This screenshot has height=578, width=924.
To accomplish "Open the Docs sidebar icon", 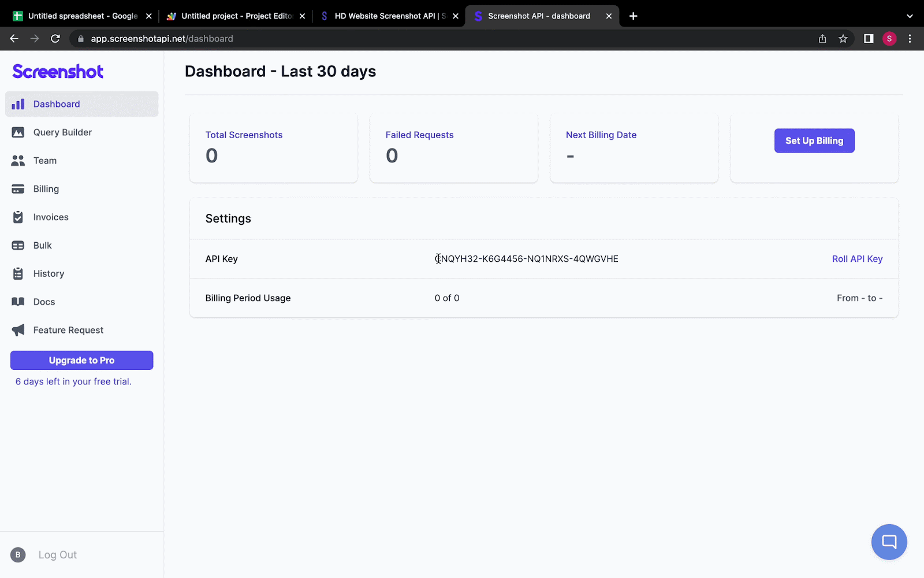I will (x=18, y=301).
